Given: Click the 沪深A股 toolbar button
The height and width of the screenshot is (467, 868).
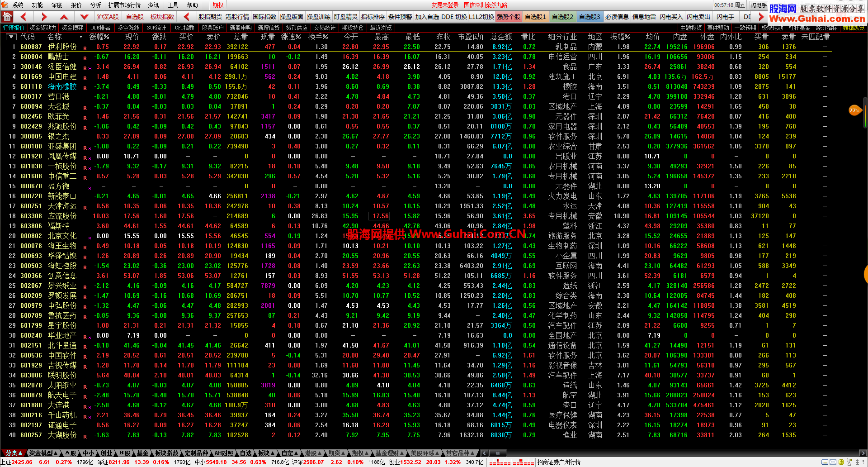Looking at the screenshot, I should click(108, 17).
